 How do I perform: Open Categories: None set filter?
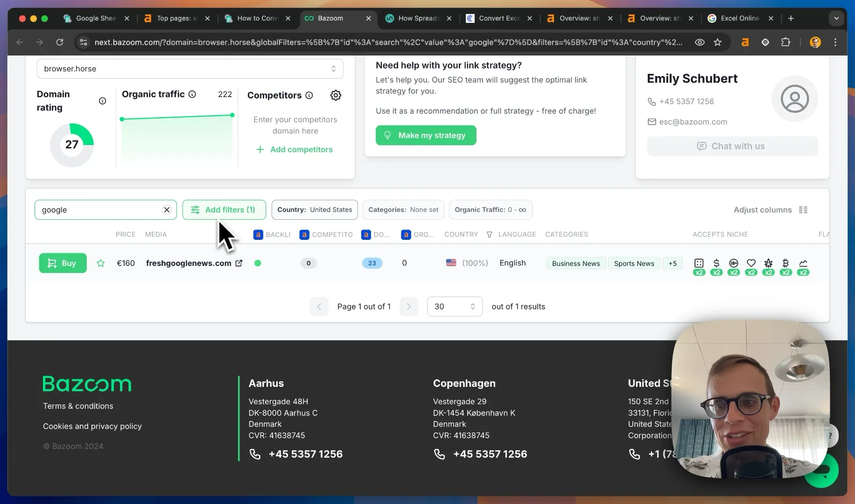[403, 210]
